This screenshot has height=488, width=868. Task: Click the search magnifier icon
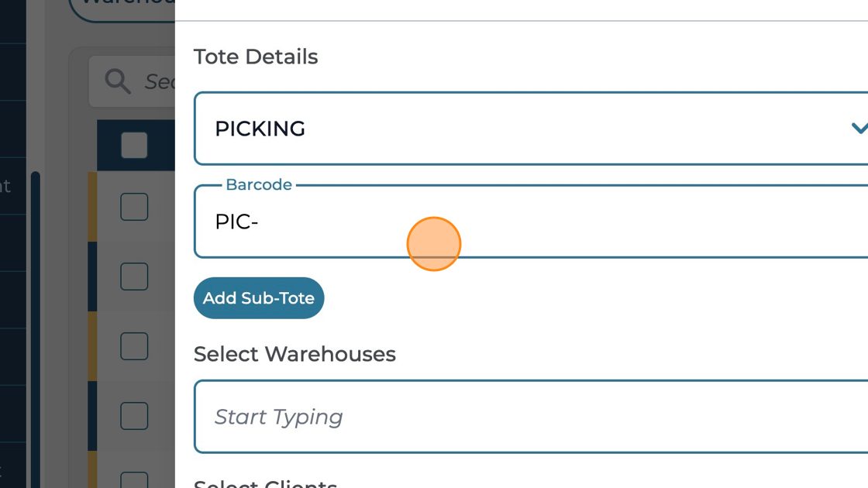coord(118,81)
